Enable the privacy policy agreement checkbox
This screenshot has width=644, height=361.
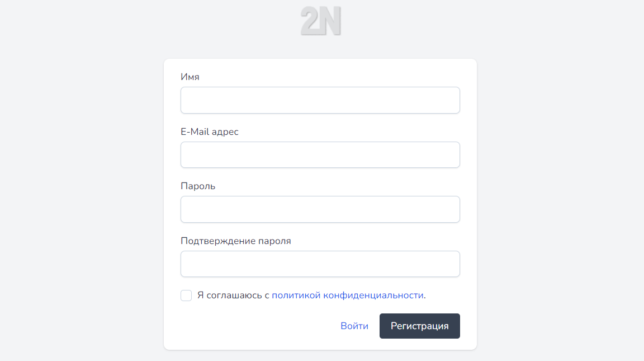pyautogui.click(x=186, y=295)
